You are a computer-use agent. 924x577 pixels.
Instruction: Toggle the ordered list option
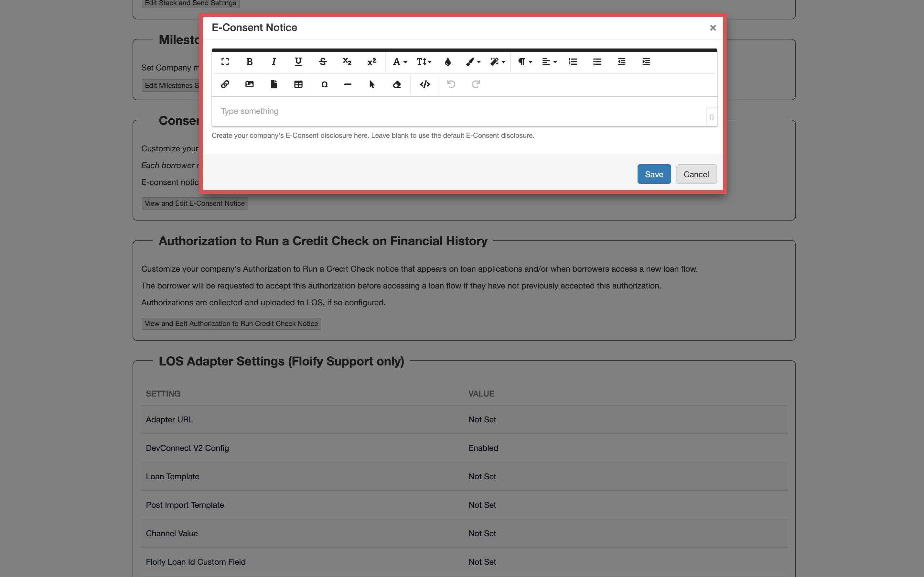click(x=574, y=61)
